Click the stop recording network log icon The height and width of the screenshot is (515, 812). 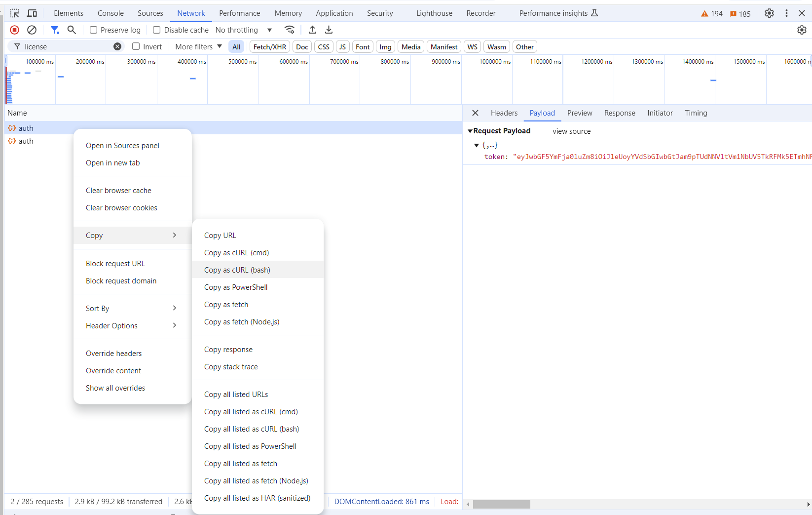click(x=15, y=30)
